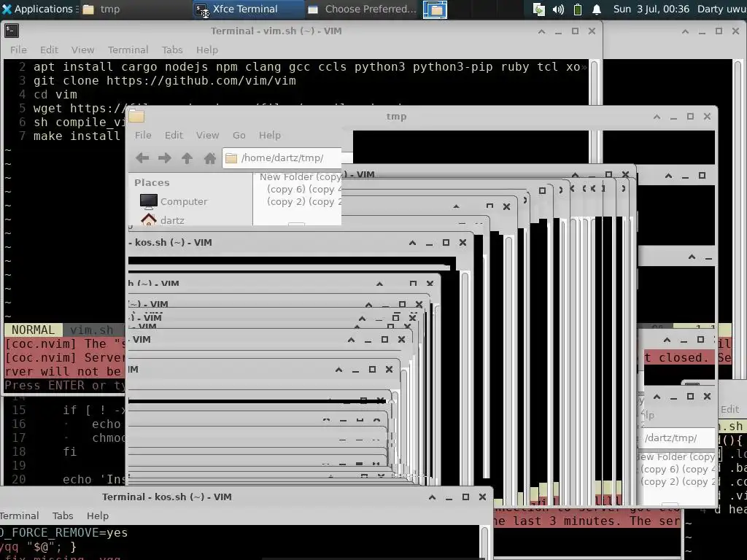The image size is (747, 560).
Task: Click the NORMAL mode indicator in vim status line
Action: point(33,330)
